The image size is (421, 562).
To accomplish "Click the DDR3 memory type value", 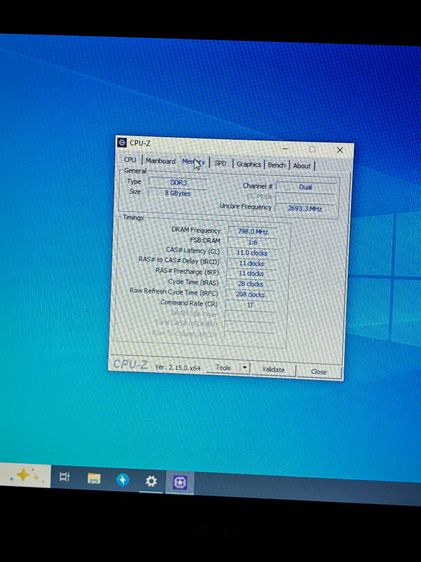I will 178,182.
